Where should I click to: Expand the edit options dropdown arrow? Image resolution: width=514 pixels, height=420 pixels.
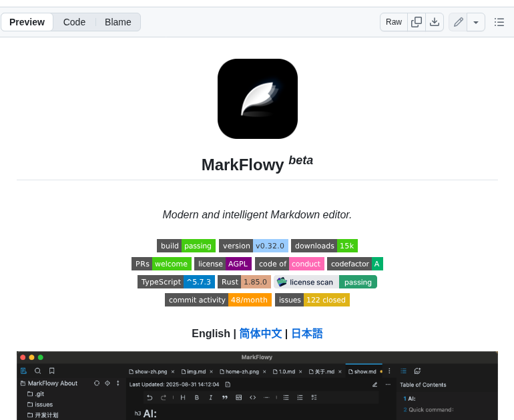pos(476,22)
